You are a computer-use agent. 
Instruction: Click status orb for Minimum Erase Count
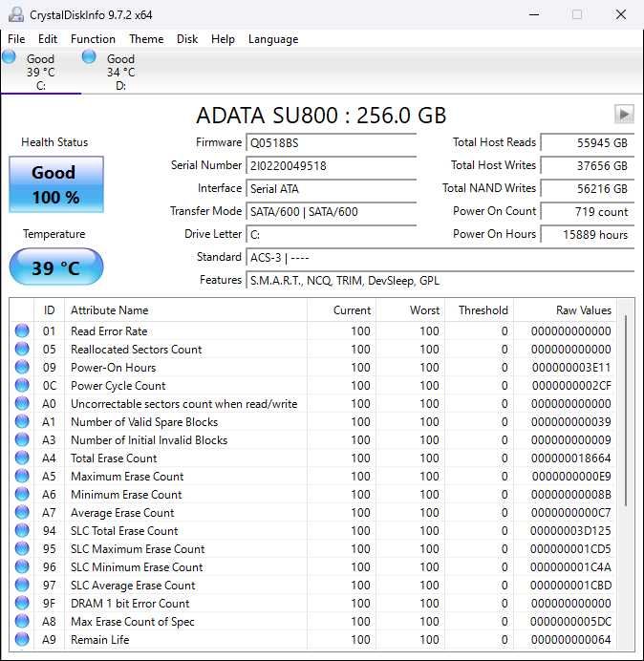(x=22, y=494)
